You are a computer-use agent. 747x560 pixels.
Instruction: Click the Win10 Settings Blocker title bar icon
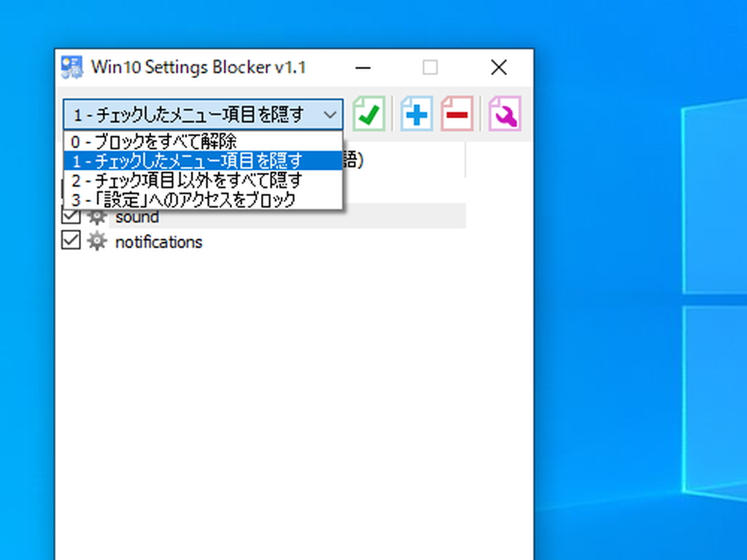coord(72,67)
